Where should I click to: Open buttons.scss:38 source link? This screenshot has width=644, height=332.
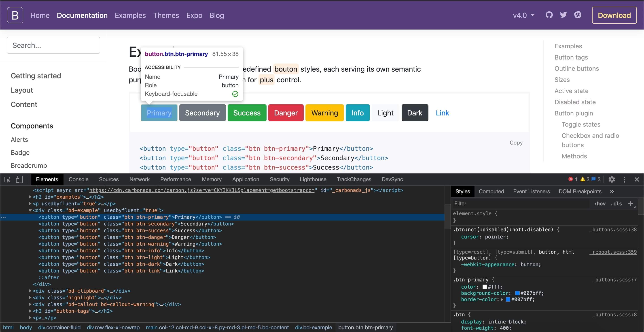[x=613, y=230]
